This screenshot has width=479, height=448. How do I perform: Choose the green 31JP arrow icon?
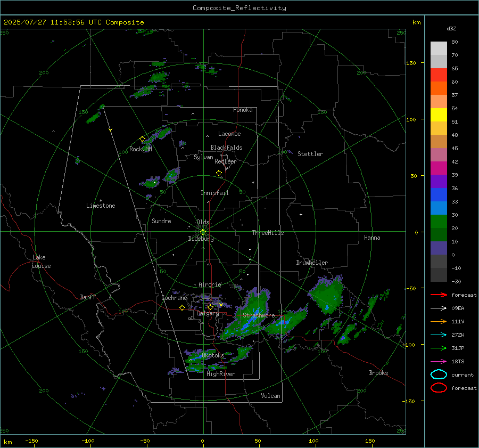tap(439, 348)
